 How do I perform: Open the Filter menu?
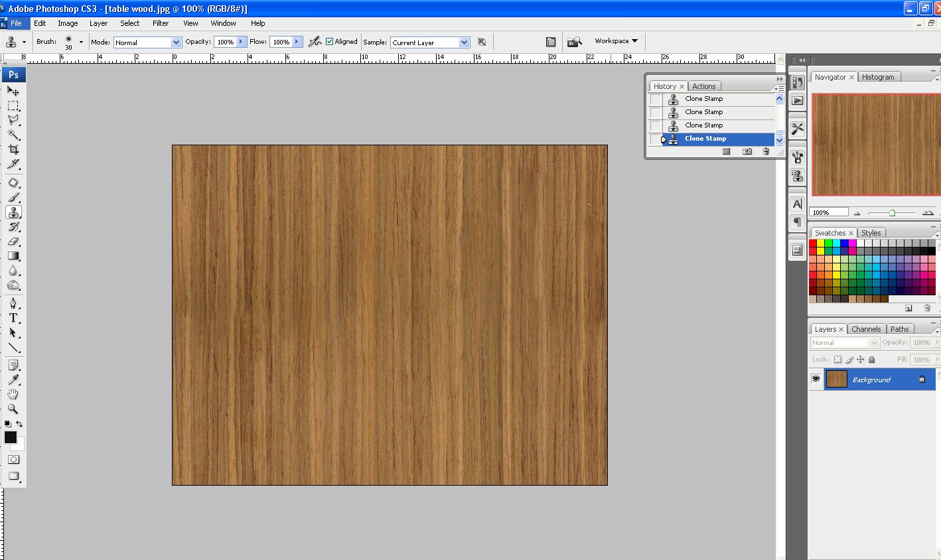pyautogui.click(x=161, y=23)
